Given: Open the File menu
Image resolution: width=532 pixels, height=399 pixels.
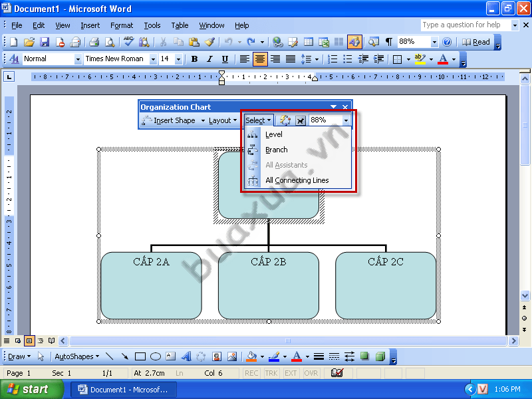Looking at the screenshot, I should coord(17,25).
